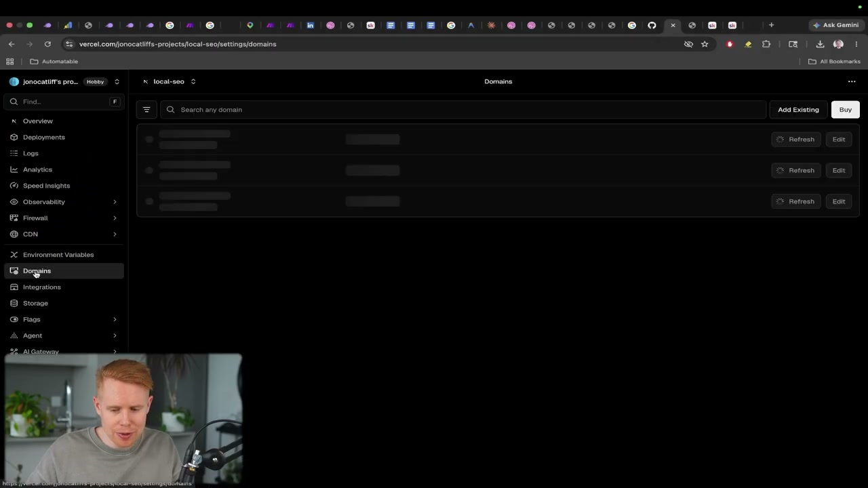Click the yellow highlighter extension icon

click(x=748, y=44)
